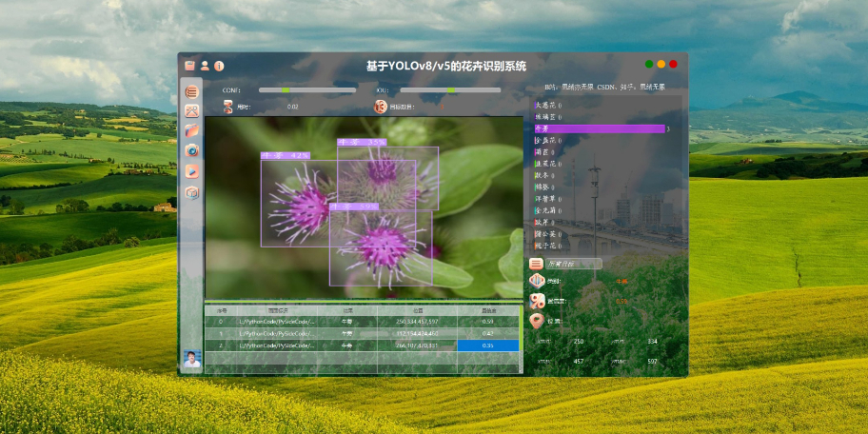Open the 所有目标 target dropdown
This screenshot has height=434, width=868.
(x=574, y=264)
